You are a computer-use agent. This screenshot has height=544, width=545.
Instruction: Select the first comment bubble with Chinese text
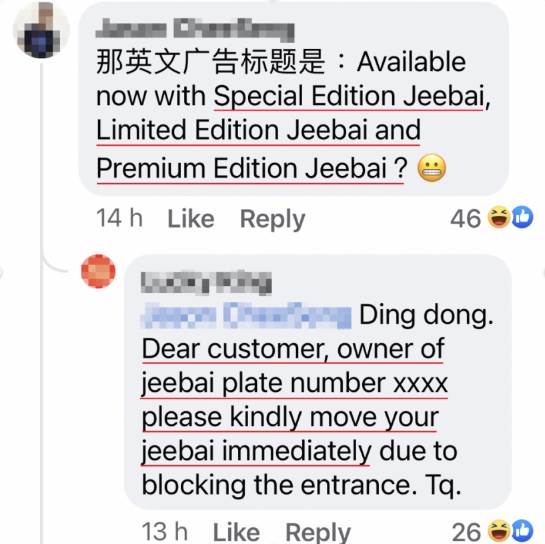click(x=294, y=99)
